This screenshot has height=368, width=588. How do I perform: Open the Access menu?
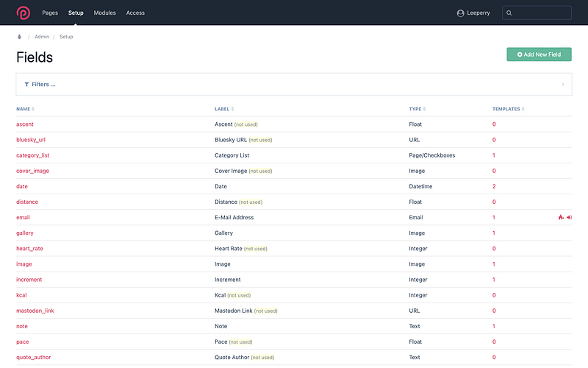tap(135, 13)
